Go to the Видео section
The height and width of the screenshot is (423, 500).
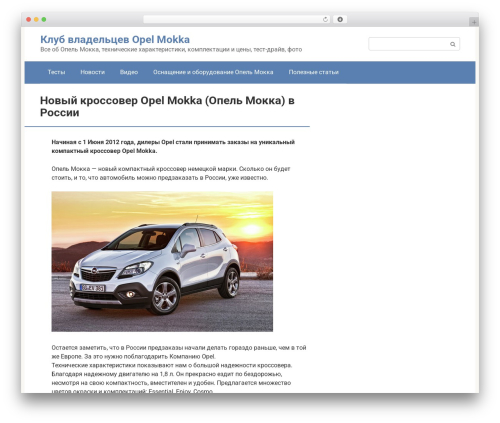[129, 72]
